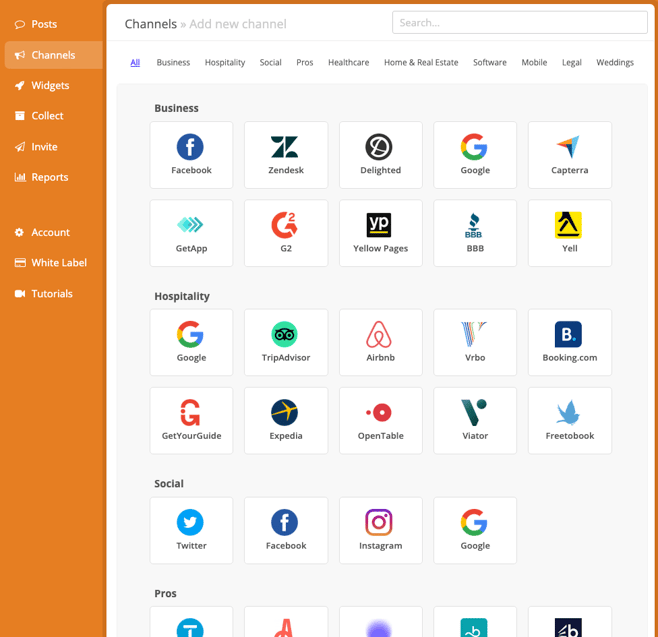This screenshot has width=658, height=637.
Task: Filter channels by Hospitality tab
Action: click(x=225, y=63)
